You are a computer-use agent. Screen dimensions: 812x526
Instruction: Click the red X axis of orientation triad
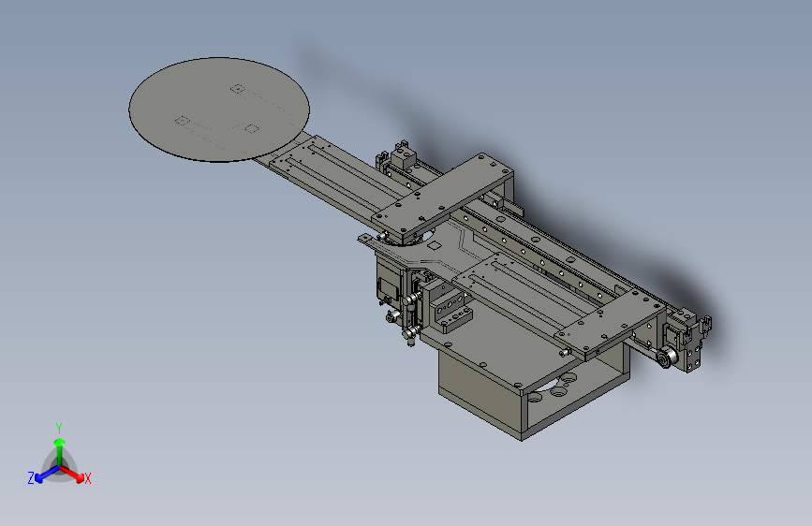74,475
